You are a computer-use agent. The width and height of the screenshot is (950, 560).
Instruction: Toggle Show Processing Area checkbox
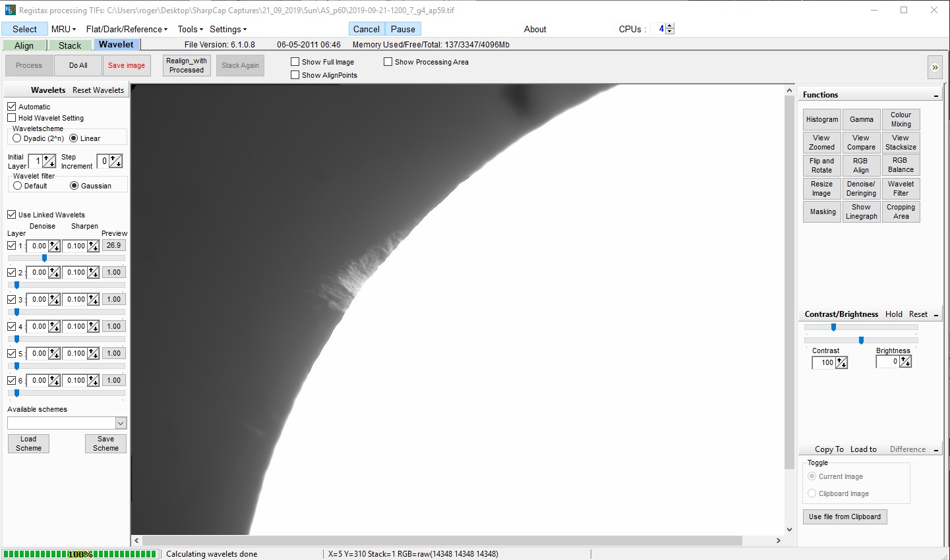pyautogui.click(x=388, y=61)
